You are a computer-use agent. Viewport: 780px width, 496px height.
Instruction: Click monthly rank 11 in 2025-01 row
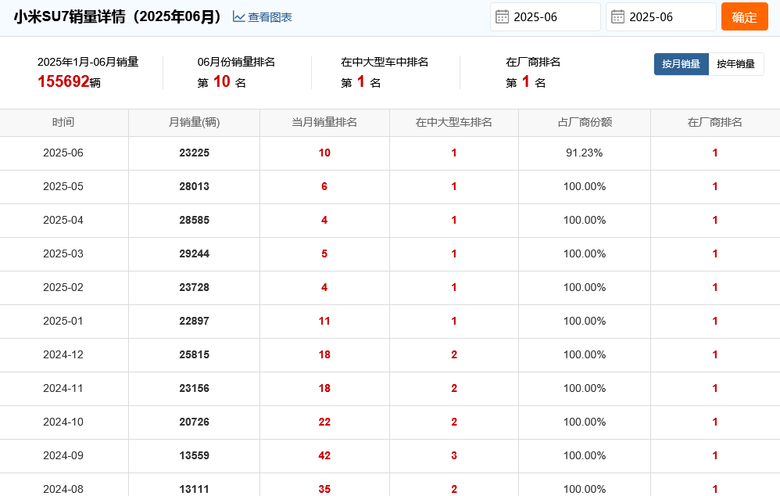coord(324,321)
